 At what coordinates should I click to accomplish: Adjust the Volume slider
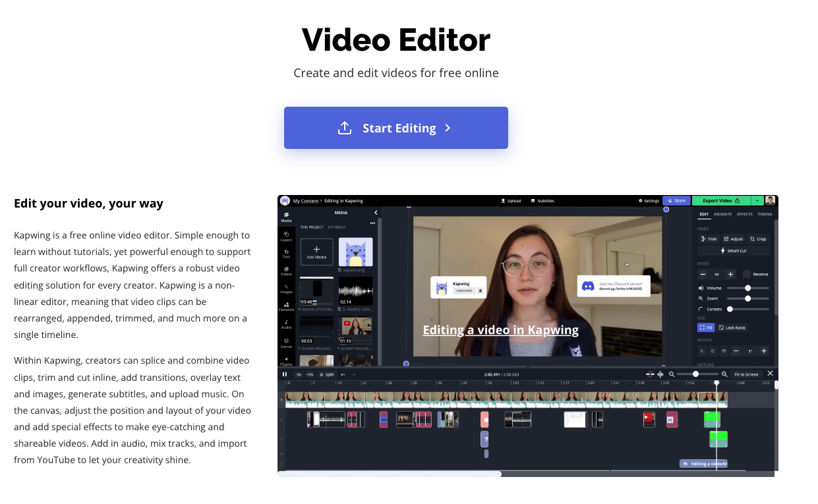[747, 288]
